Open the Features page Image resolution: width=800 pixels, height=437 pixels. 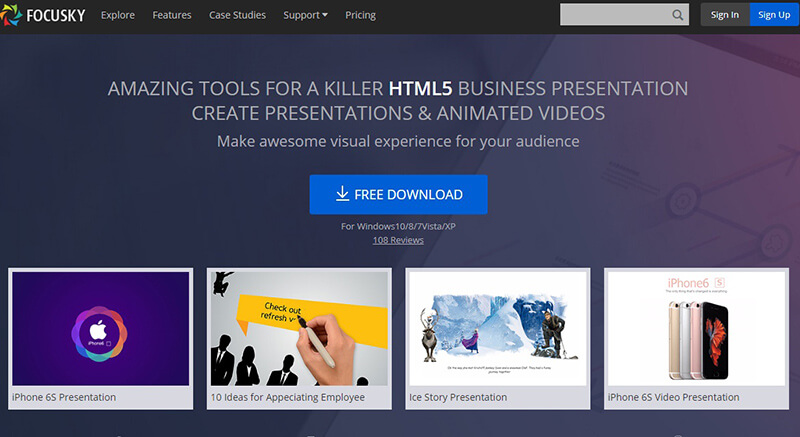(172, 15)
